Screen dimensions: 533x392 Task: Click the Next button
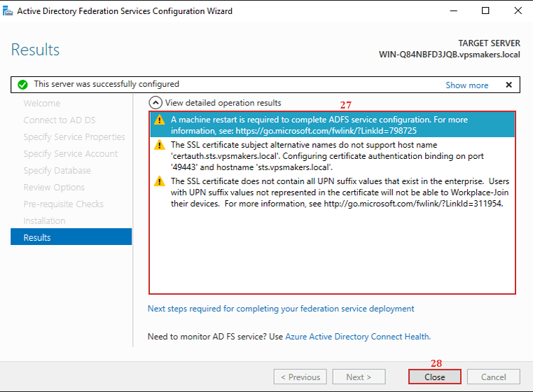click(x=359, y=377)
